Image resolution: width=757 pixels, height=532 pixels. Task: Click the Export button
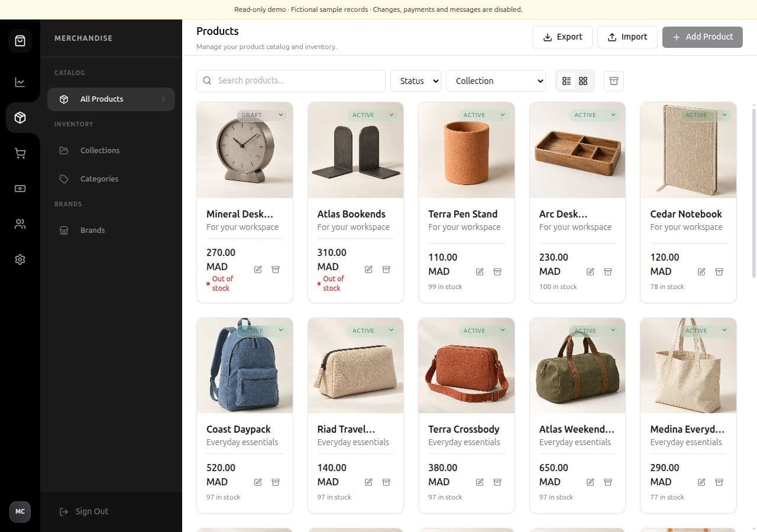click(562, 37)
